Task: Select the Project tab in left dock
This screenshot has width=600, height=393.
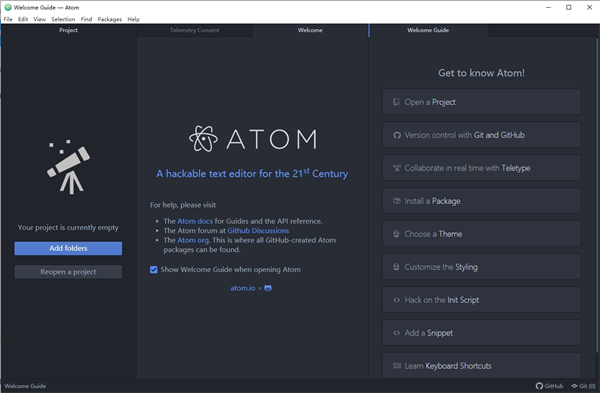Action: pos(68,30)
